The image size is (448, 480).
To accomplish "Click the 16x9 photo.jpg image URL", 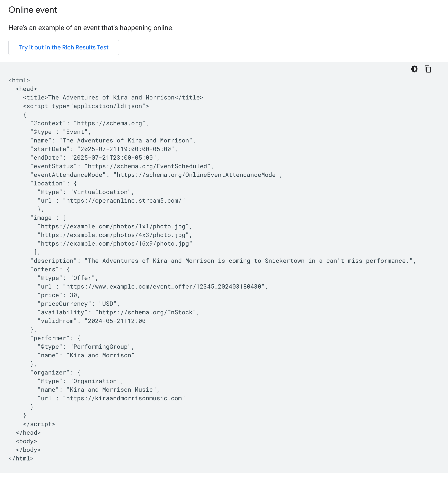I will click(x=115, y=244).
